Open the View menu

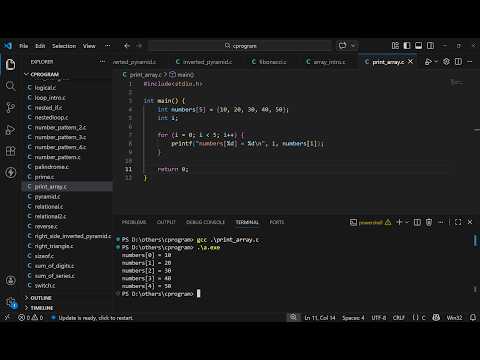coord(89,46)
